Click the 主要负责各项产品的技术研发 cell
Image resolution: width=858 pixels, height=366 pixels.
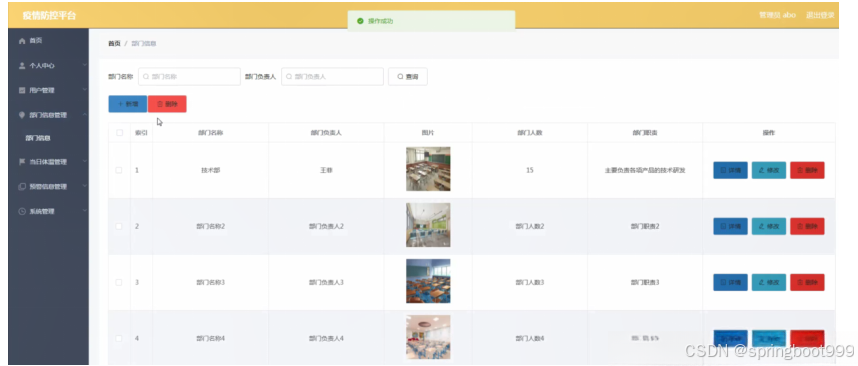coord(645,170)
